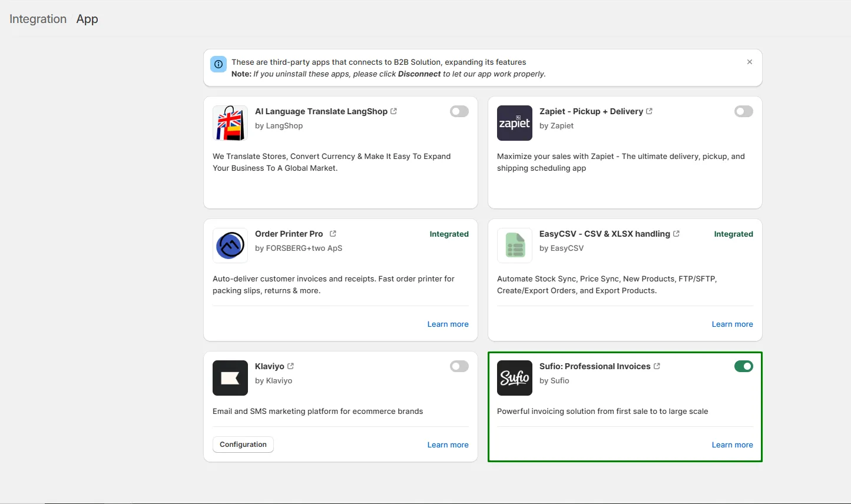Click the 'by LangShop' author text

tap(279, 125)
